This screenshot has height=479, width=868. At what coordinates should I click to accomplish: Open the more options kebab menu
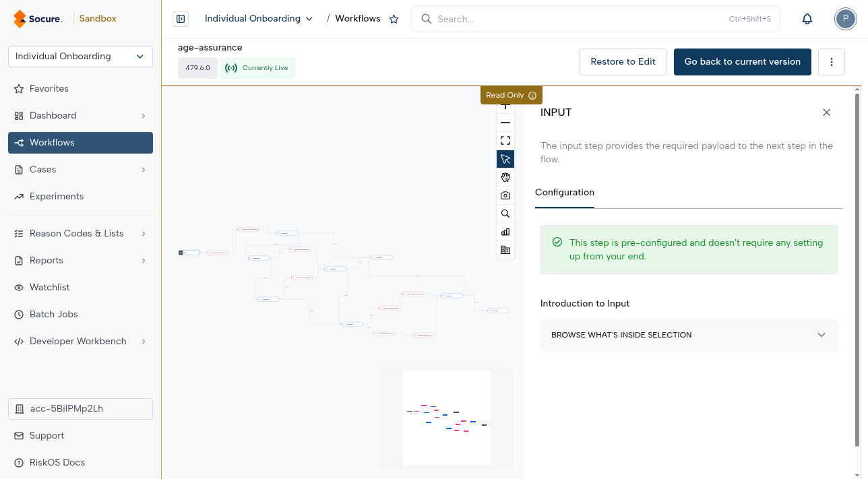click(832, 62)
